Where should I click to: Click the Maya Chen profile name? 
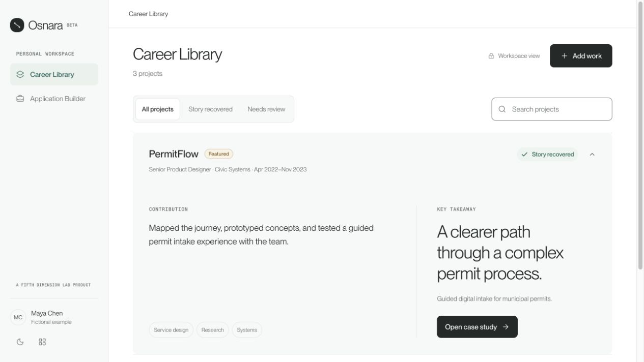47,313
